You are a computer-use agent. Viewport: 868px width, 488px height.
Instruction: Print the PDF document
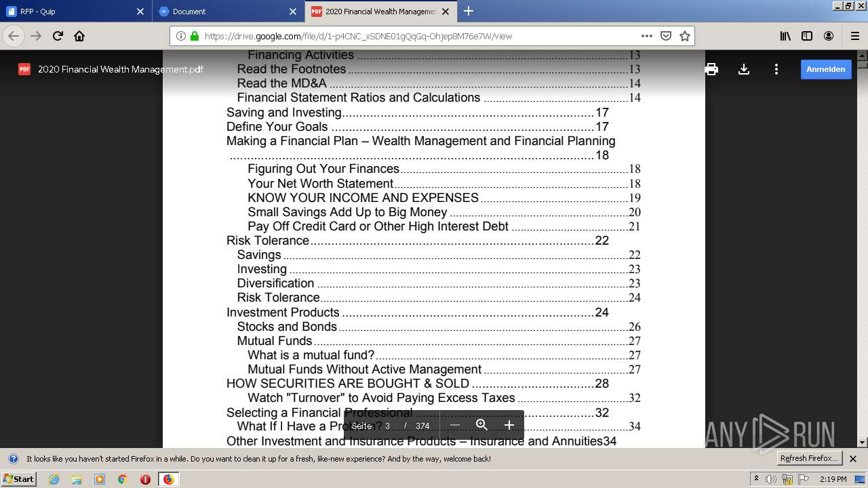711,69
